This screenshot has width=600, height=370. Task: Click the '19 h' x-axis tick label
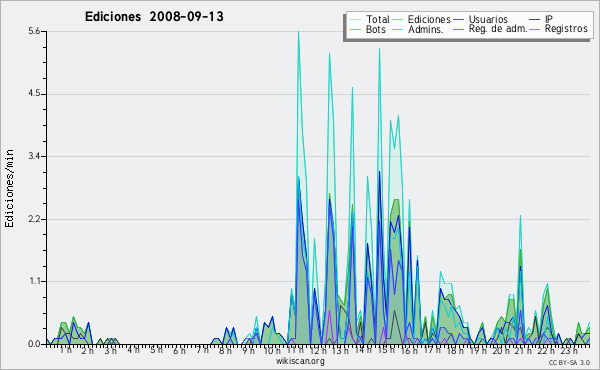(x=478, y=350)
